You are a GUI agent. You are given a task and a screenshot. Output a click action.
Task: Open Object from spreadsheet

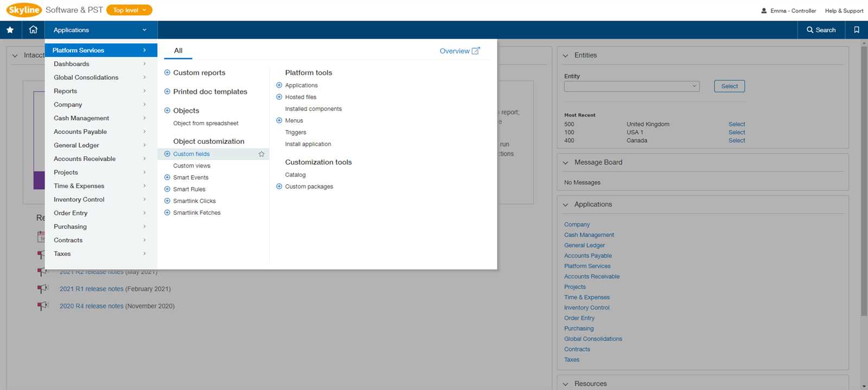206,124
